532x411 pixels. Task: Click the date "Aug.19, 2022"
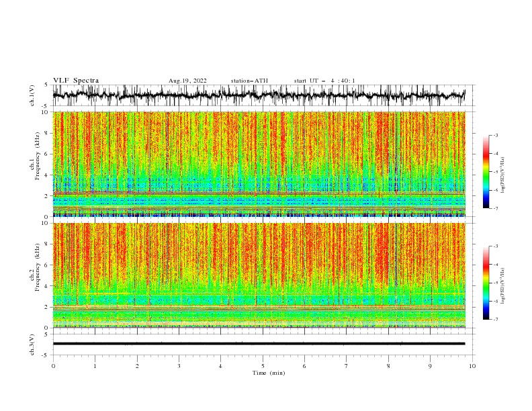[187, 81]
